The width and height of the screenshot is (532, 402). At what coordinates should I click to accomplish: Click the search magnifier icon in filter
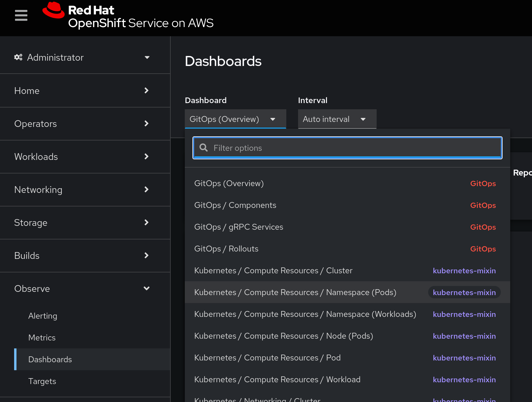click(204, 148)
